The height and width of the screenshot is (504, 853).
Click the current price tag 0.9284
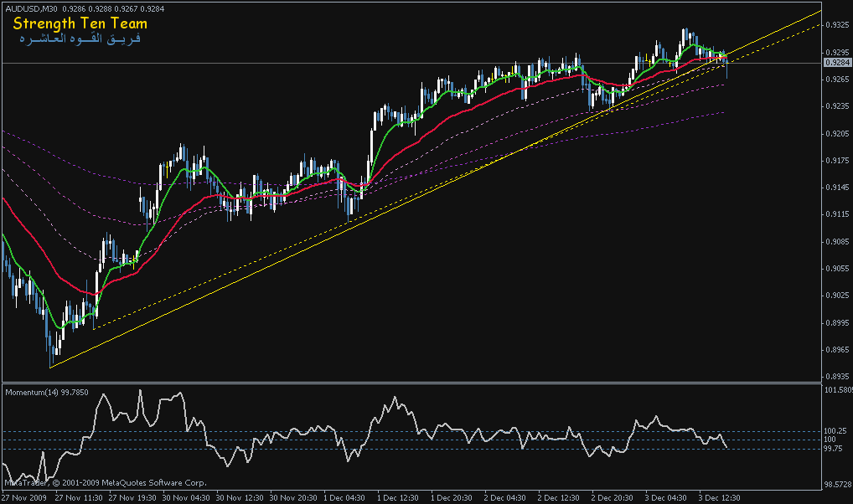point(835,63)
